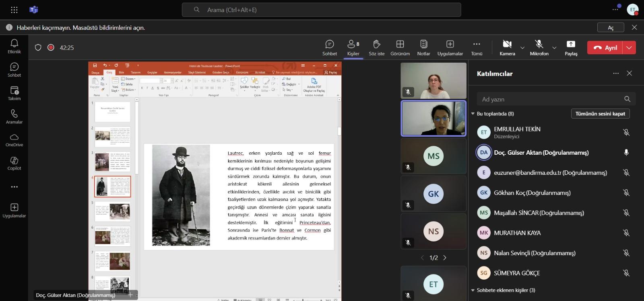Collapse the 'Bu toplantıda (8)' section
644x301 pixels.
pos(473,114)
